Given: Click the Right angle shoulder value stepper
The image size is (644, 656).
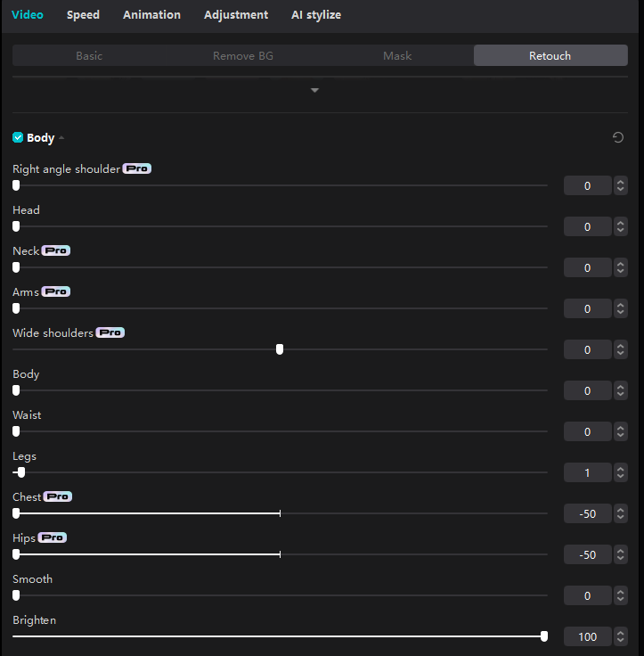Looking at the screenshot, I should pos(621,185).
